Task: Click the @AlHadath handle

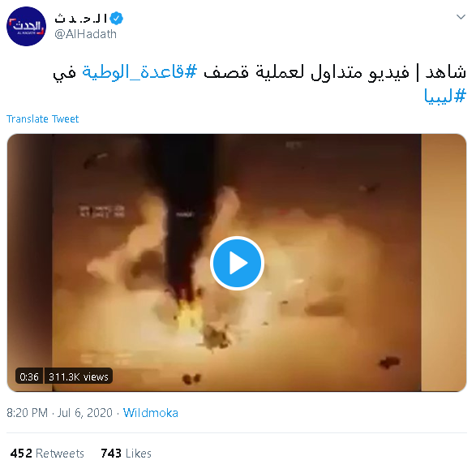Action: click(x=85, y=34)
